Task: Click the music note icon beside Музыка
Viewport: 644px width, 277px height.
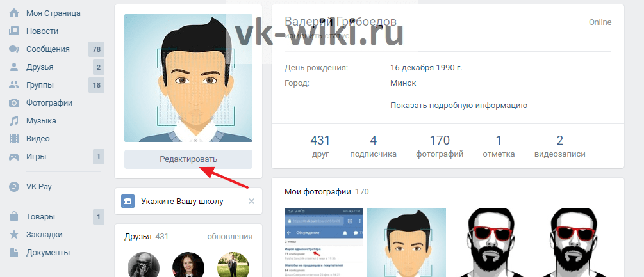Action: pyautogui.click(x=14, y=121)
